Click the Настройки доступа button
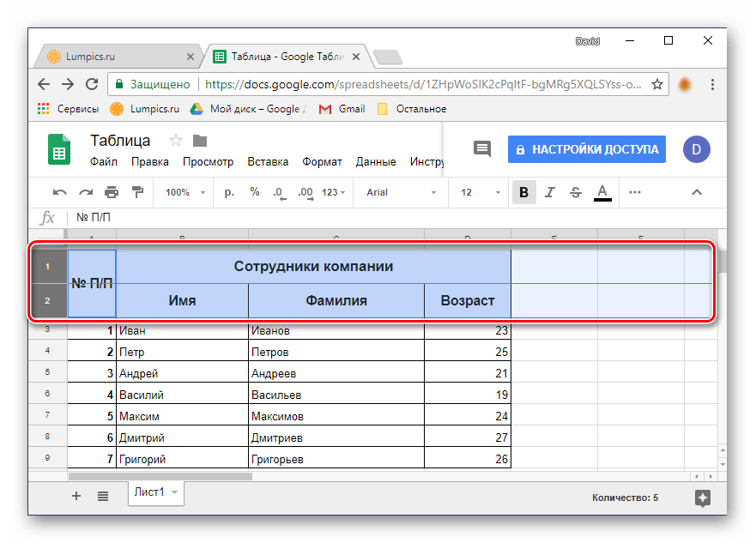This screenshot has height=543, width=756. pos(587,148)
